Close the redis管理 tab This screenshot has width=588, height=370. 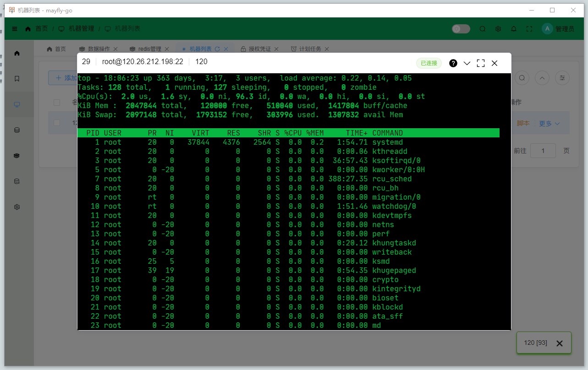[x=167, y=49]
